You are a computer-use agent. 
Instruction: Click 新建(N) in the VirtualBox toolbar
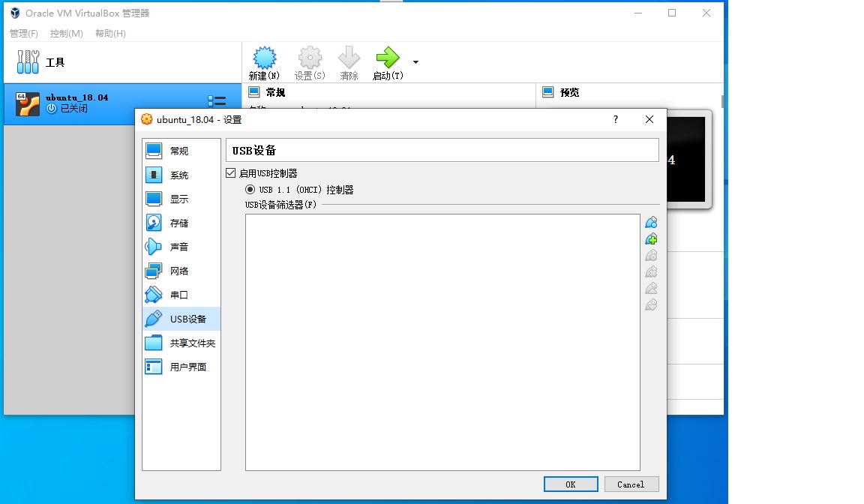(x=265, y=63)
